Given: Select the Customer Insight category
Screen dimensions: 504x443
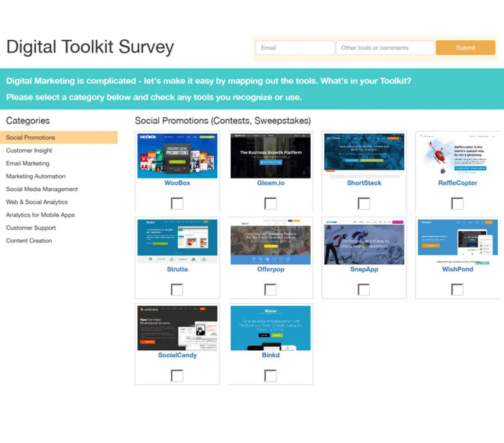Looking at the screenshot, I should tap(29, 151).
